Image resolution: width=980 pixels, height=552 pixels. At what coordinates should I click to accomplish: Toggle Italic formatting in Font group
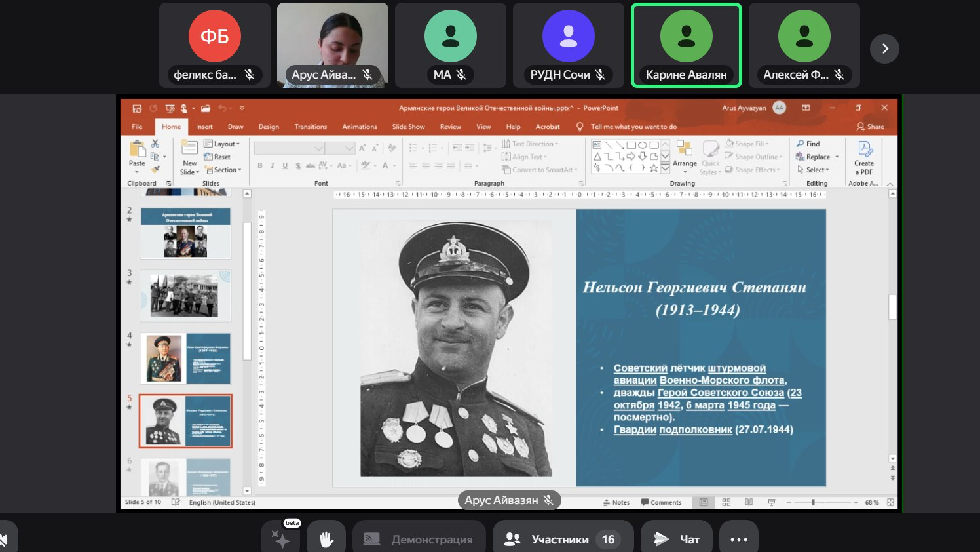coord(273,166)
